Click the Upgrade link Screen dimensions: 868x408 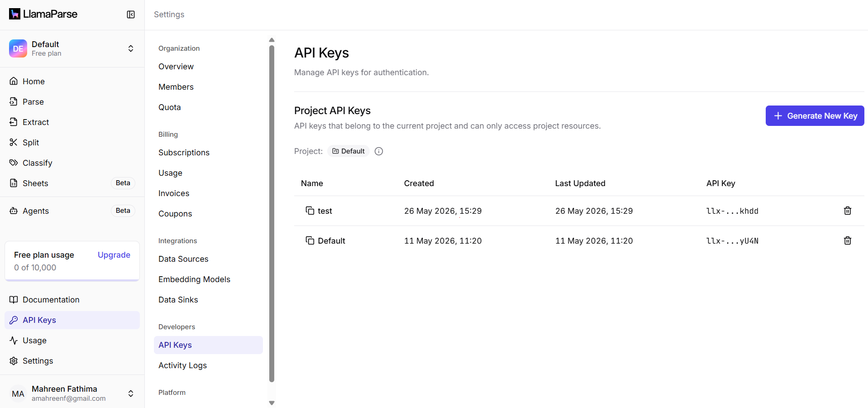pyautogui.click(x=114, y=255)
